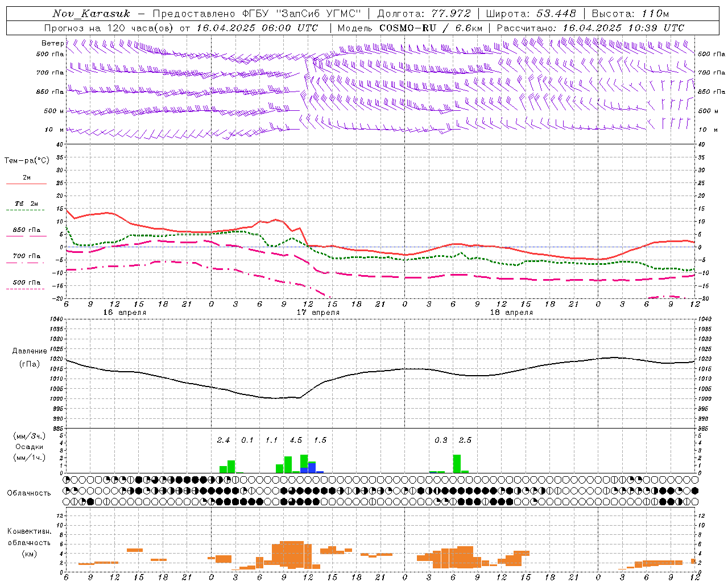Click the (гПа) pressure unit label
Viewport: 728px width, 582px height.
(x=30, y=364)
